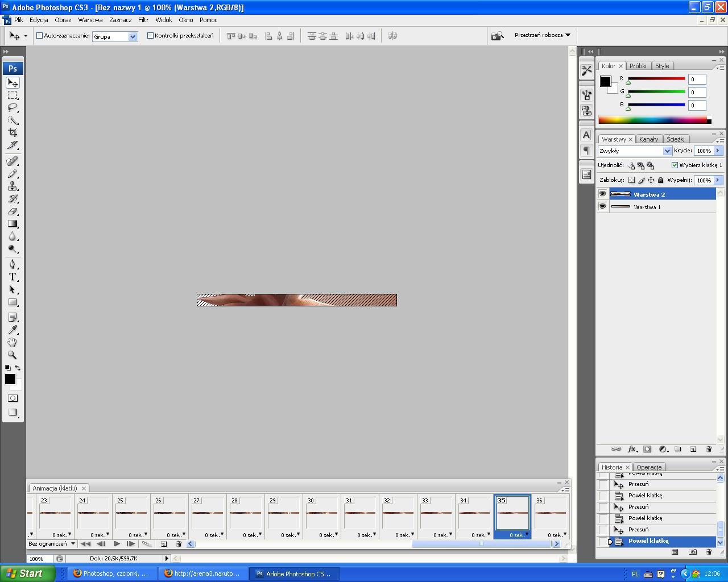Delete layer using Layers panel trash icon
Viewport: 728px width, 582px height.
709,449
